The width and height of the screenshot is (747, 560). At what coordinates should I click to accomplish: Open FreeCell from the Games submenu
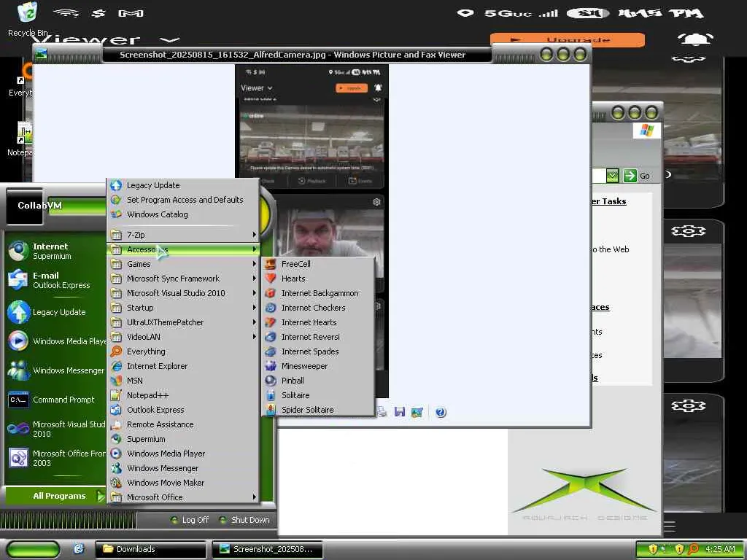pos(317,264)
